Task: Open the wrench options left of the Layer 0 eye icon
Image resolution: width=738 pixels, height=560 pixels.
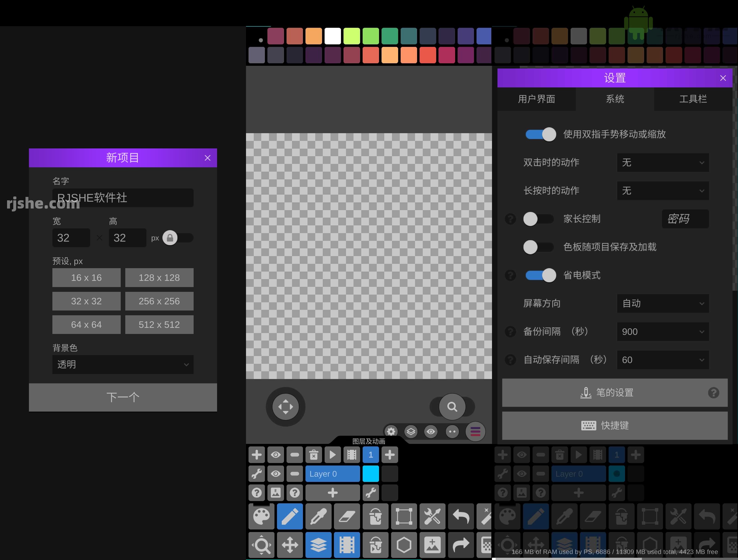Action: (x=256, y=474)
